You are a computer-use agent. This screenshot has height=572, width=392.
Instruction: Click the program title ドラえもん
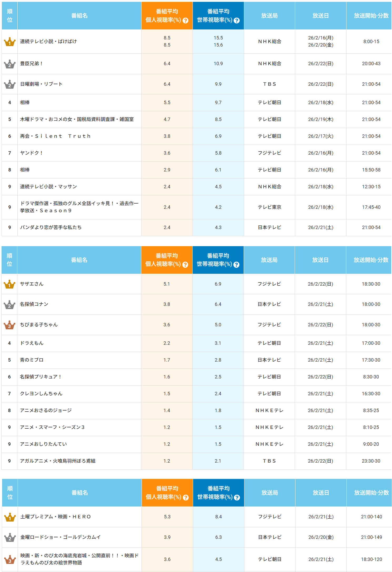[32, 343]
